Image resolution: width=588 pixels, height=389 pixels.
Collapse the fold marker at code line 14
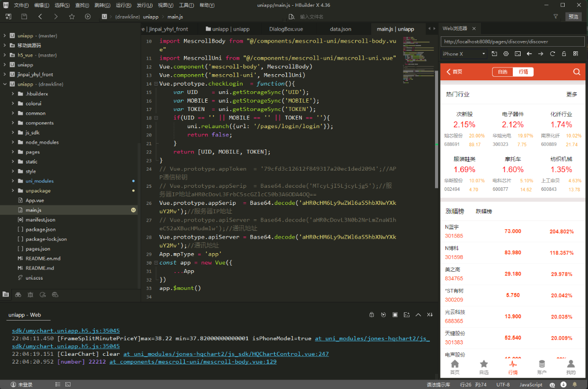point(156,84)
